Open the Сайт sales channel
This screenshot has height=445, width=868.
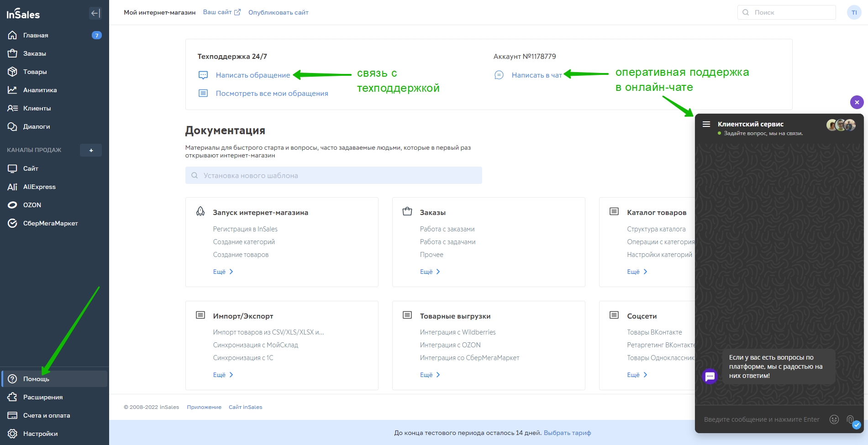click(x=54, y=168)
